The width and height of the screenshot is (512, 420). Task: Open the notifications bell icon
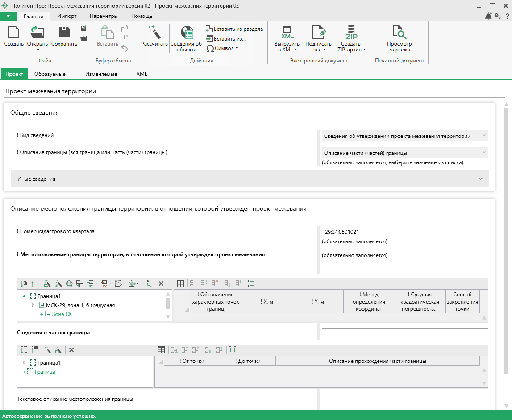click(488, 16)
